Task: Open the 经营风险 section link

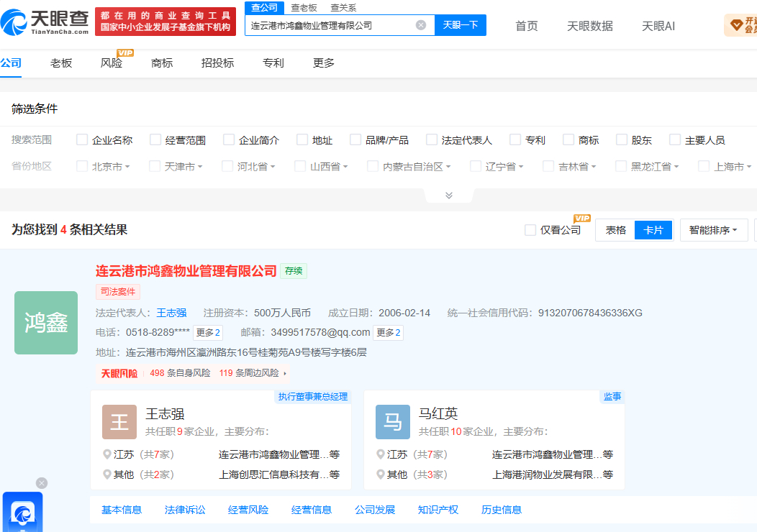Action: 248,510
